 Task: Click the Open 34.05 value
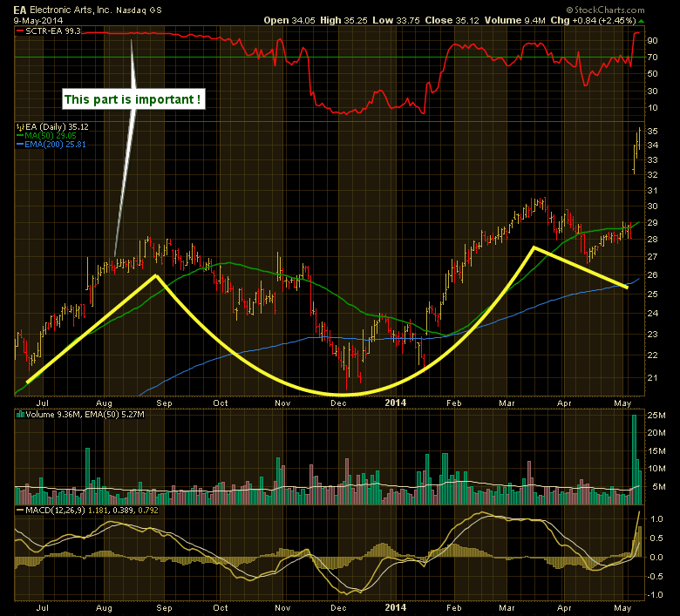click(289, 20)
